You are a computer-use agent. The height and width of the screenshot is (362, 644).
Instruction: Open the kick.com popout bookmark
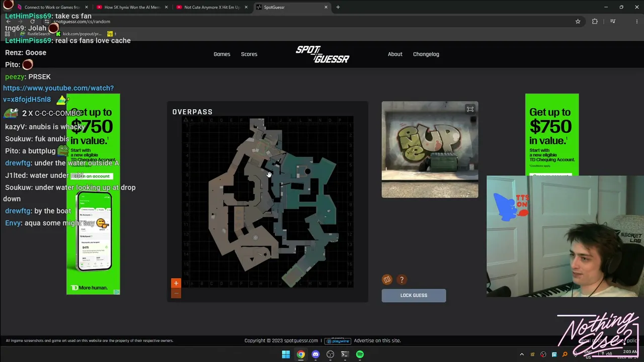pos(79,34)
